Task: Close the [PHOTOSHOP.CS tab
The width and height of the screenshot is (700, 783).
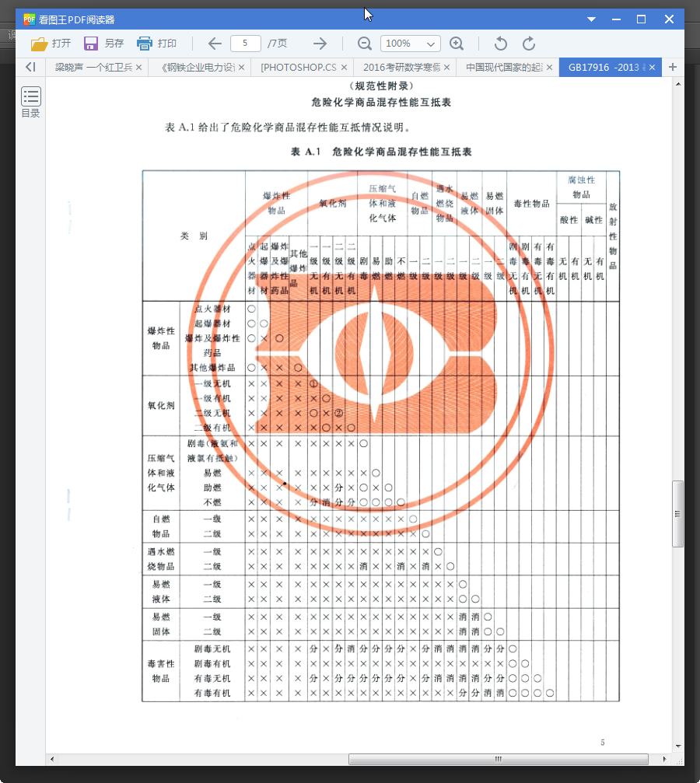Action: [x=345, y=68]
